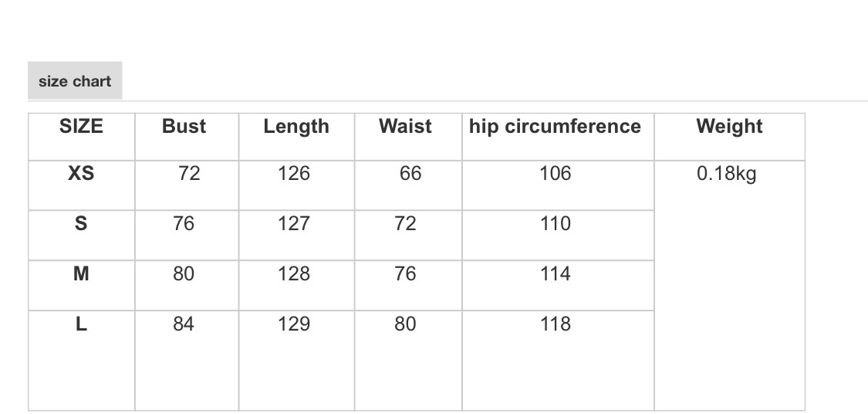Select the SIZE column header

pos(81,127)
